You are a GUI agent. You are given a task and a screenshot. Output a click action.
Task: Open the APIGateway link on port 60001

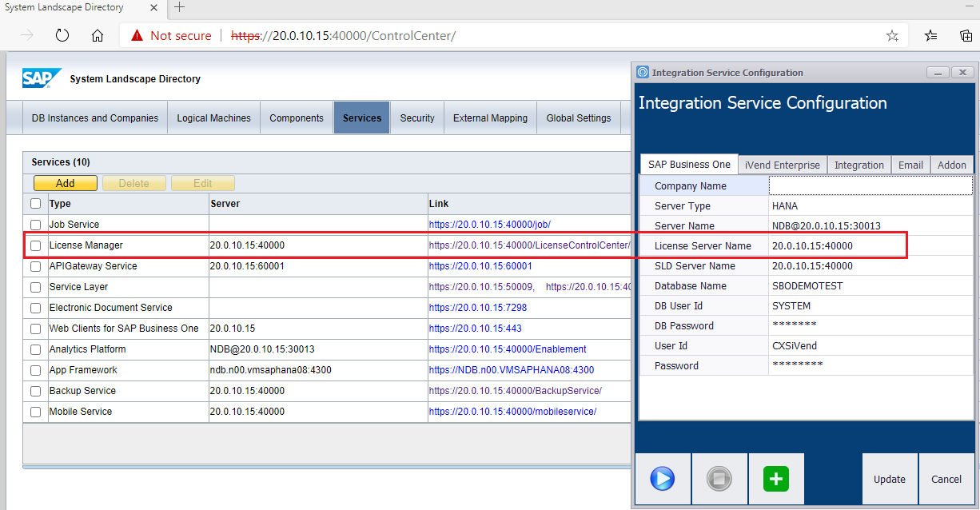pos(480,266)
